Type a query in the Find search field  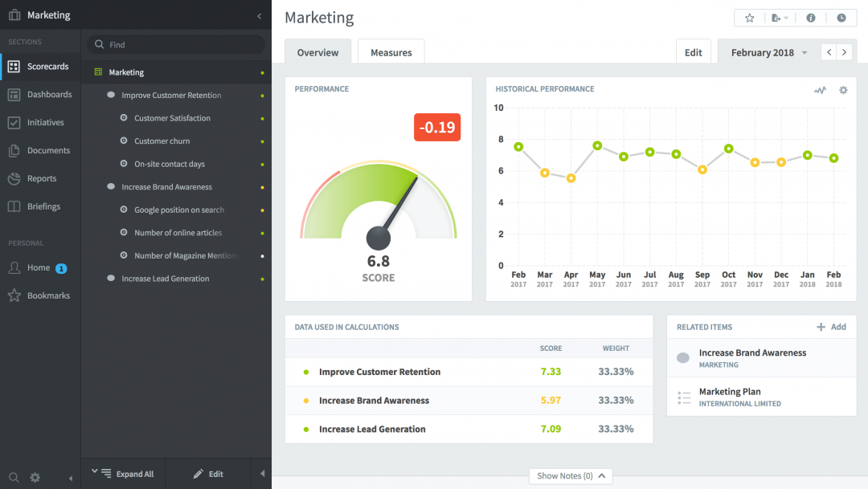[x=175, y=44]
